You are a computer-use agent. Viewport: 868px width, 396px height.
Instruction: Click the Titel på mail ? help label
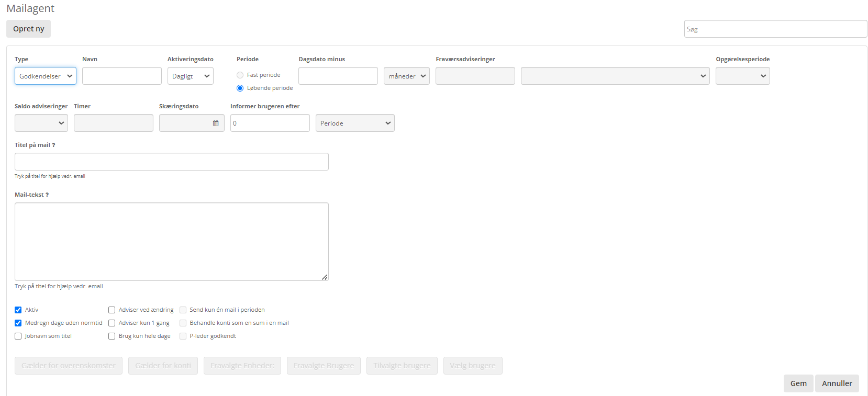click(35, 145)
